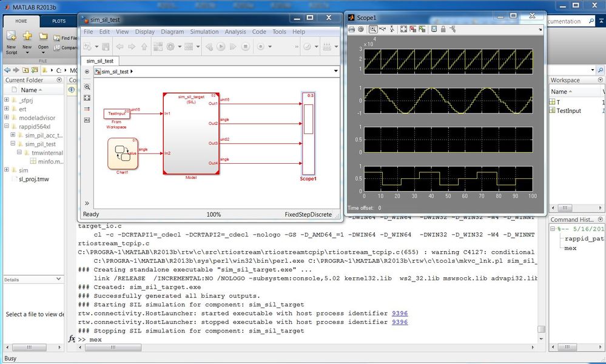Image resolution: width=606 pixels, height=364 pixels.
Task: Collapse the sim_pil_test folder
Action: (13, 143)
